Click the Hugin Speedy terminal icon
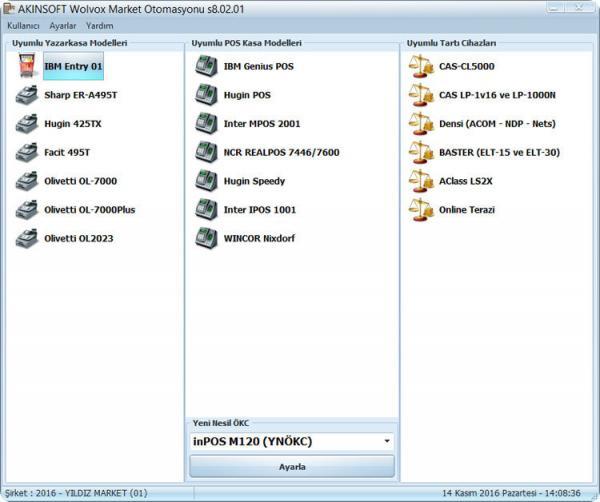The width and height of the screenshot is (600, 502). point(206,181)
